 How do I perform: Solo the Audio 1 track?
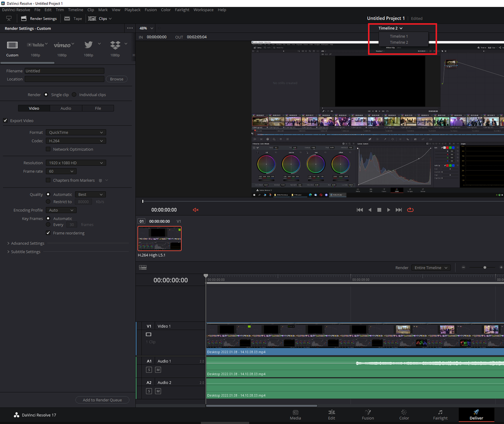point(149,370)
